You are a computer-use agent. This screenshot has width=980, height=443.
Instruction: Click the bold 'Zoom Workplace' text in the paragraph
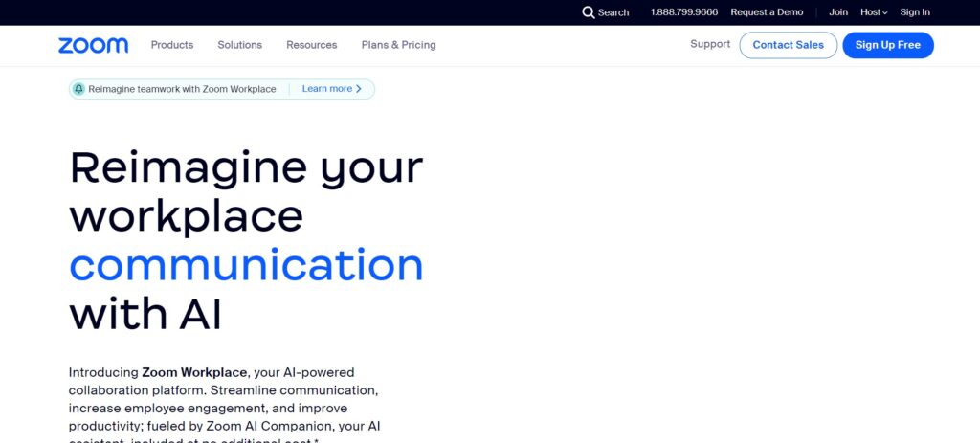[194, 372]
